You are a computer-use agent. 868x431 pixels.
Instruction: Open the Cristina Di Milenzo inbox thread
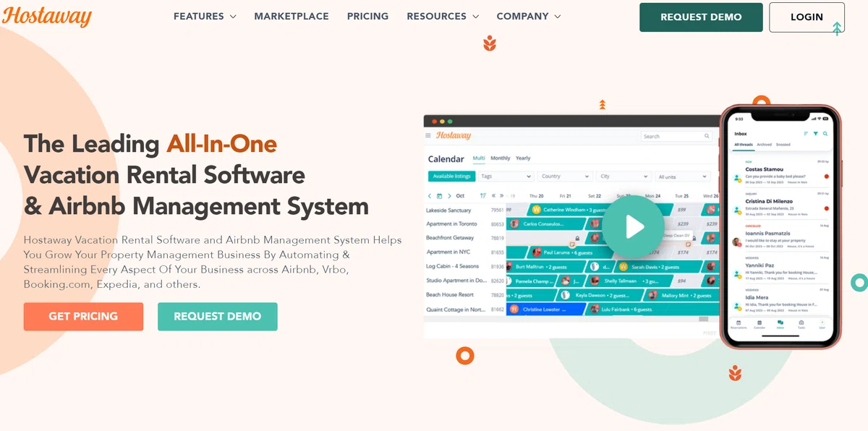point(780,203)
